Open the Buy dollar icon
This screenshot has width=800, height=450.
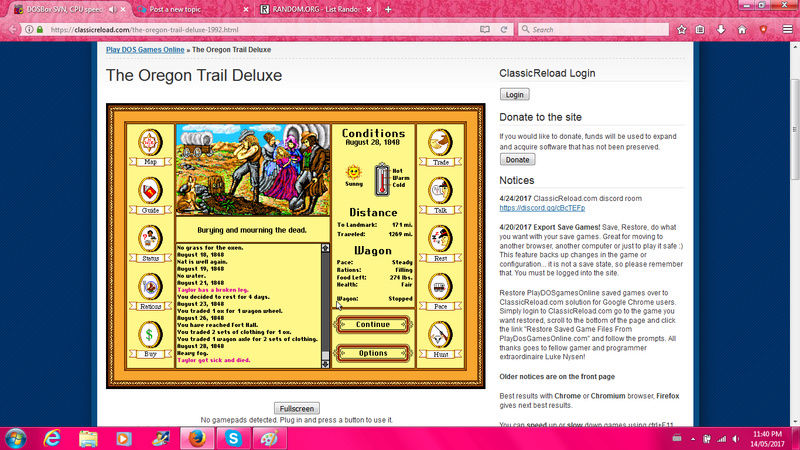(150, 335)
